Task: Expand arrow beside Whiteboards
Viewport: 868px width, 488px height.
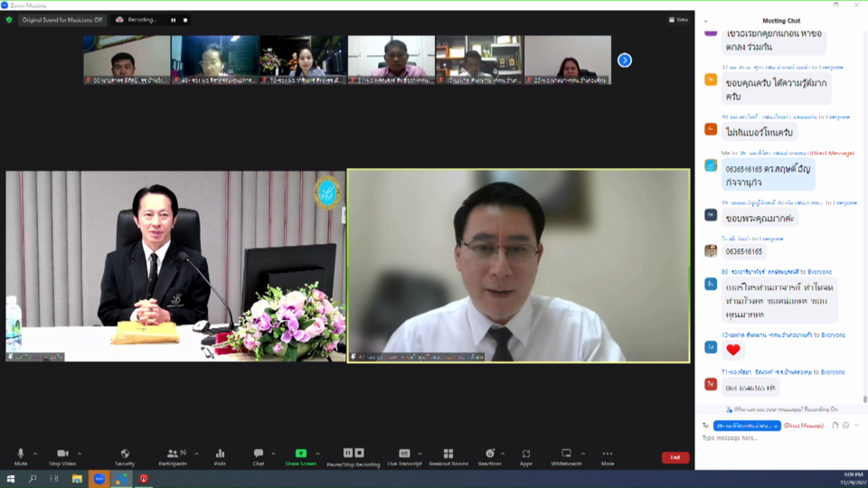Action: point(583,454)
